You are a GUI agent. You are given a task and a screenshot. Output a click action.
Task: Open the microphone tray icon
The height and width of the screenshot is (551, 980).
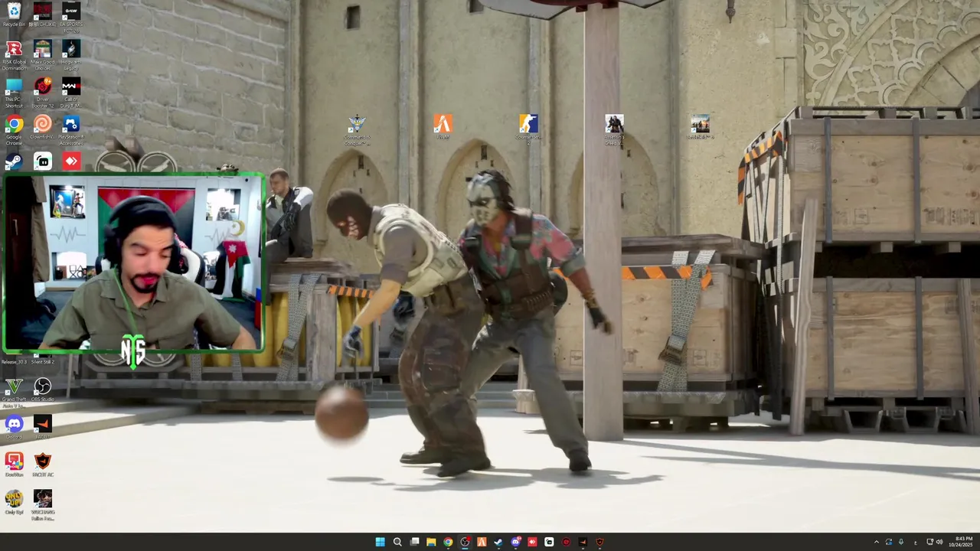(x=901, y=542)
